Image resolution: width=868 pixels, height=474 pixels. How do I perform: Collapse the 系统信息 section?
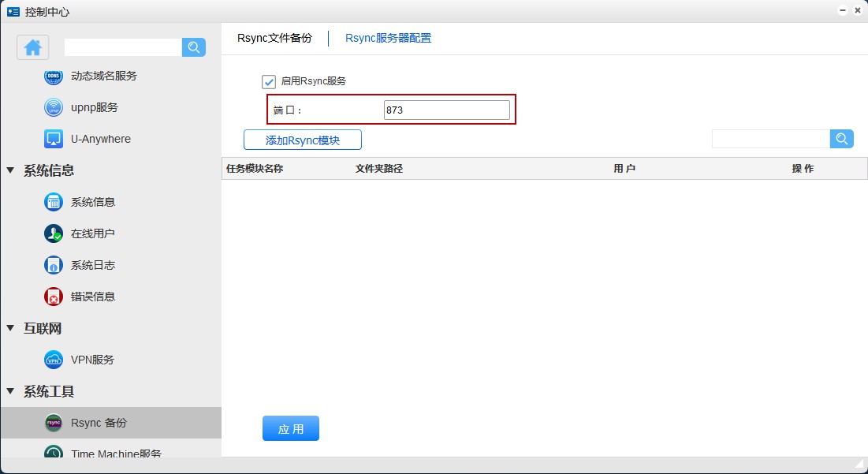point(10,170)
